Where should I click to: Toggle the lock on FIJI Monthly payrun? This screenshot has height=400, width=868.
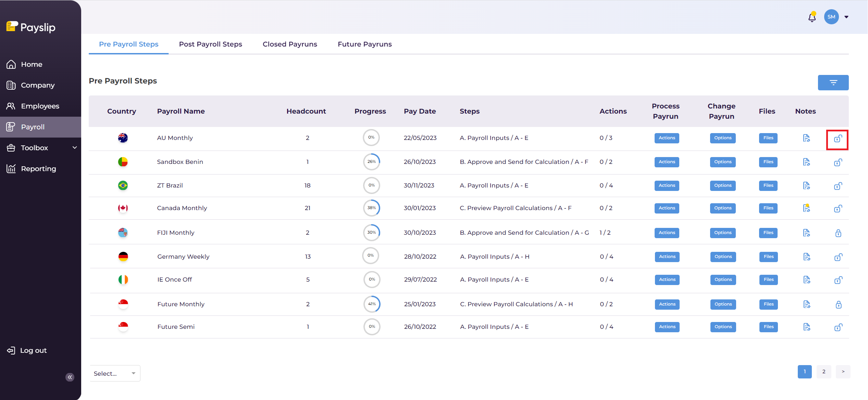point(838,233)
